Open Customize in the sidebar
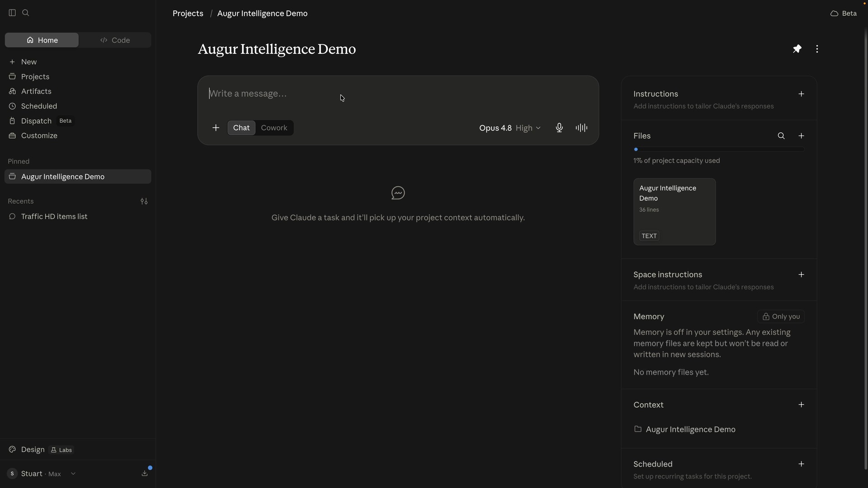This screenshot has width=868, height=488. pos(78,136)
